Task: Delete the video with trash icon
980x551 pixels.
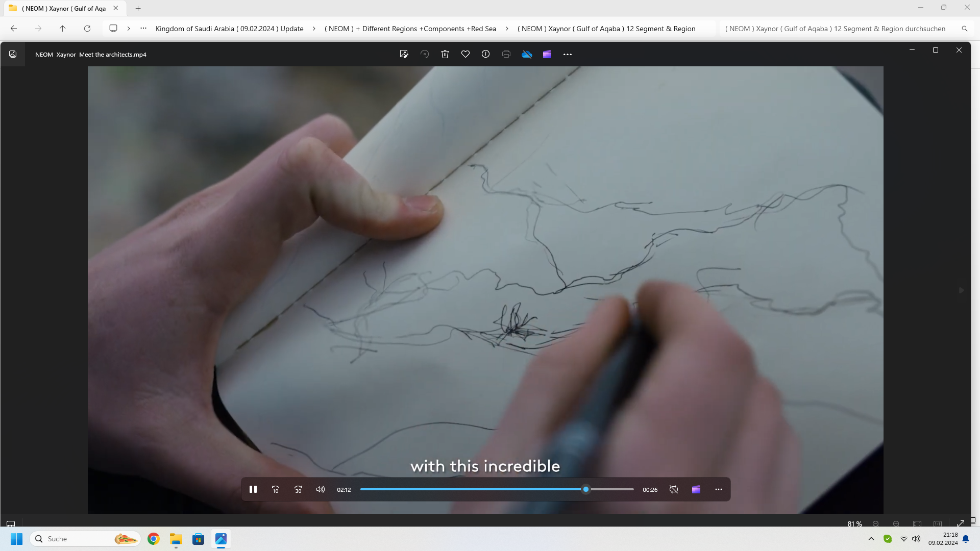Action: (445, 54)
